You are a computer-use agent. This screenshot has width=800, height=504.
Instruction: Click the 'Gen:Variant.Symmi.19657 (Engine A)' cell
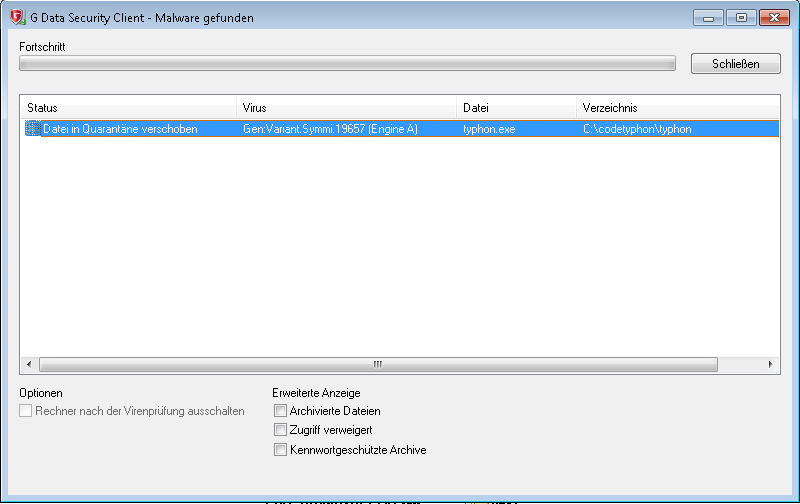tap(330, 129)
